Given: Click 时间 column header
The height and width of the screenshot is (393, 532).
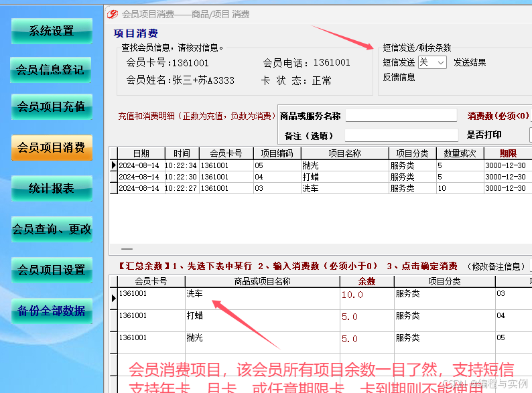Looking at the screenshot, I should (182, 153).
